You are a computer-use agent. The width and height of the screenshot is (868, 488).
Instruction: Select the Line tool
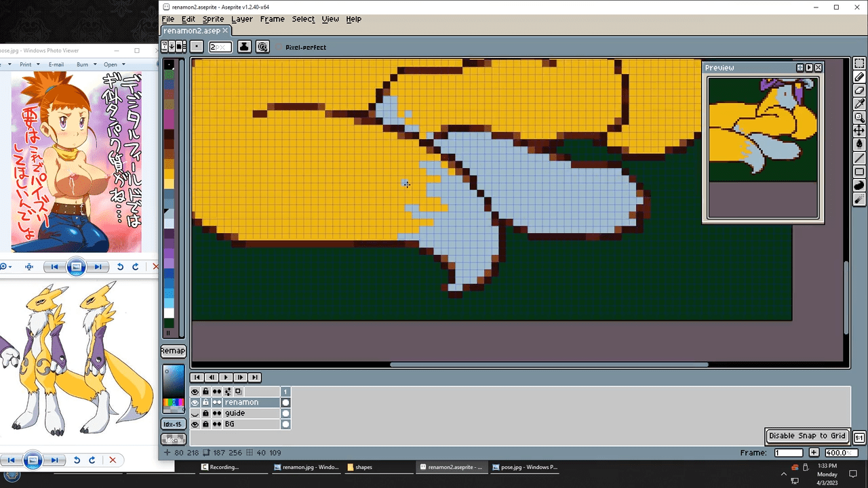(859, 158)
